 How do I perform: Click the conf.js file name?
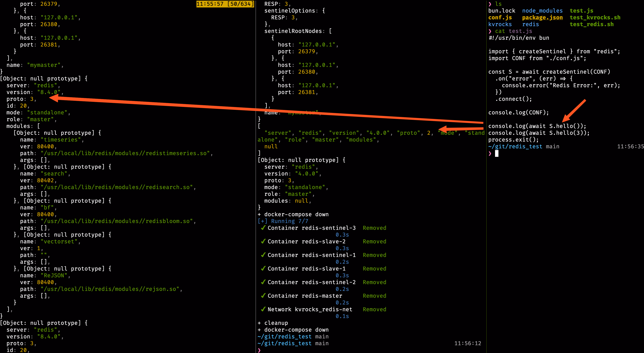click(500, 17)
